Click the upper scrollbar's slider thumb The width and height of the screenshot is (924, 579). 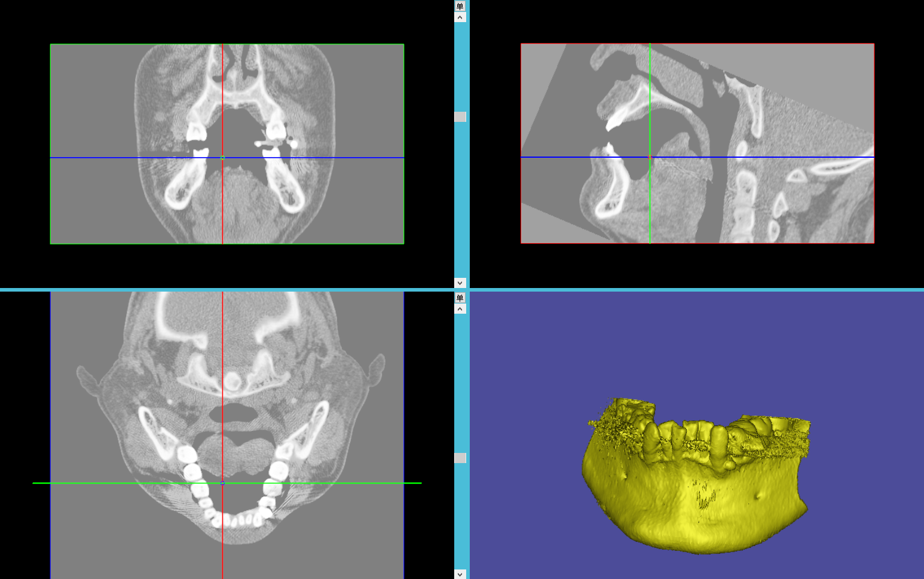tap(460, 117)
